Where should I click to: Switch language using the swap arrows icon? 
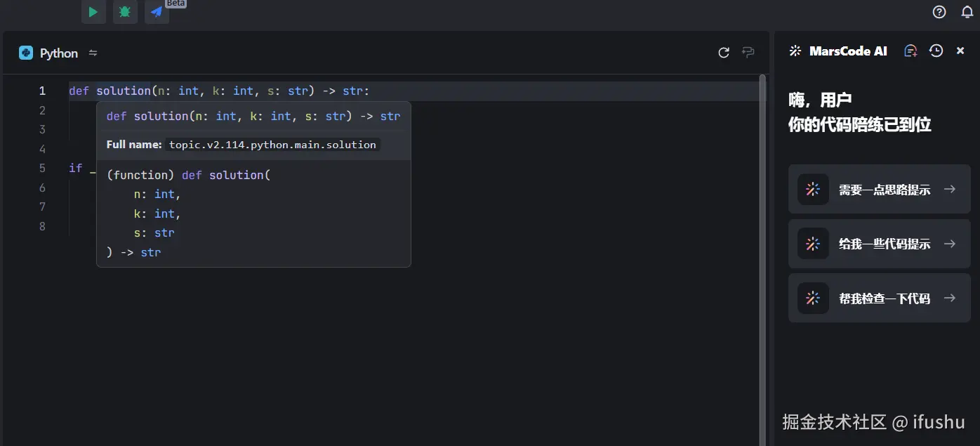point(93,53)
